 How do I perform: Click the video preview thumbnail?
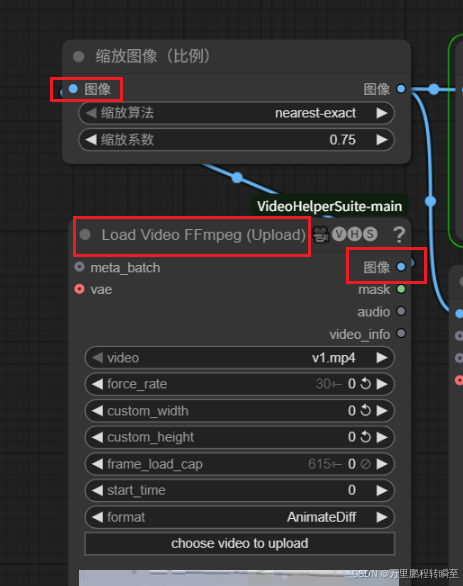click(238, 578)
